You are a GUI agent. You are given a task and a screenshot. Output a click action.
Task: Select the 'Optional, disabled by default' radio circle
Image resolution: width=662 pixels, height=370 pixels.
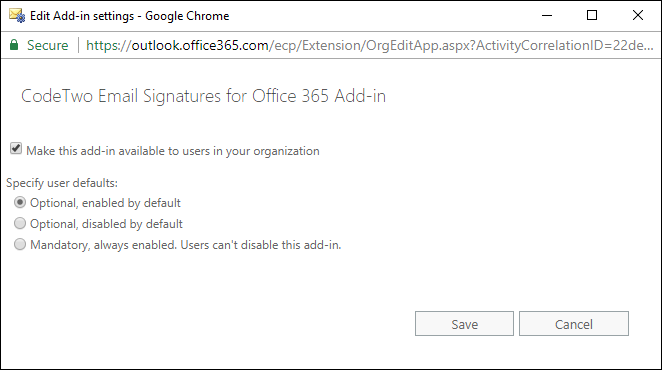tap(20, 223)
